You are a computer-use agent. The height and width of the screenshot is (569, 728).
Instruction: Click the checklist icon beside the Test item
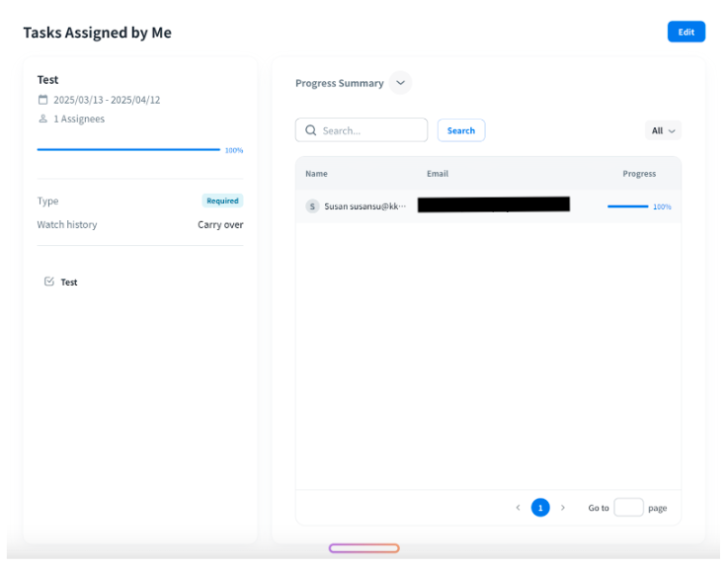(x=49, y=282)
